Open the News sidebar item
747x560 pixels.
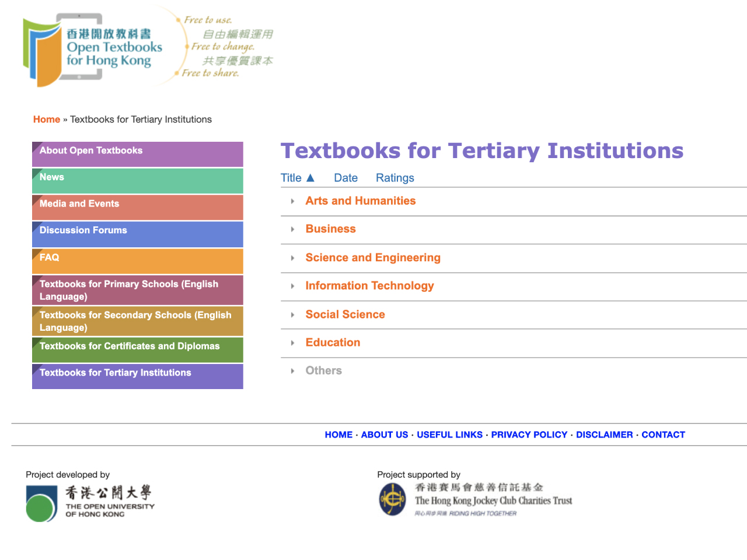tap(138, 181)
